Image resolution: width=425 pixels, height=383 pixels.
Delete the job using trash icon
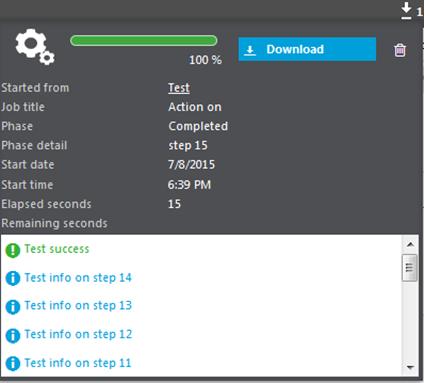[x=400, y=50]
